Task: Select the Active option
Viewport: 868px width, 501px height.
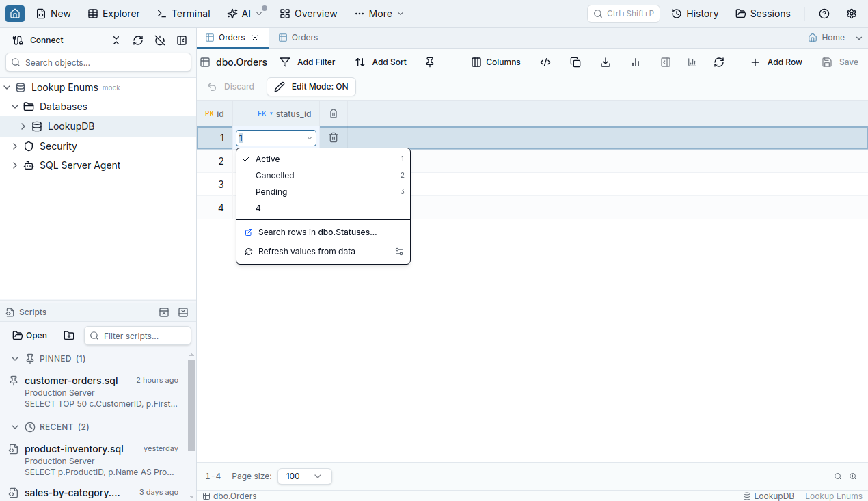Action: tap(323, 159)
